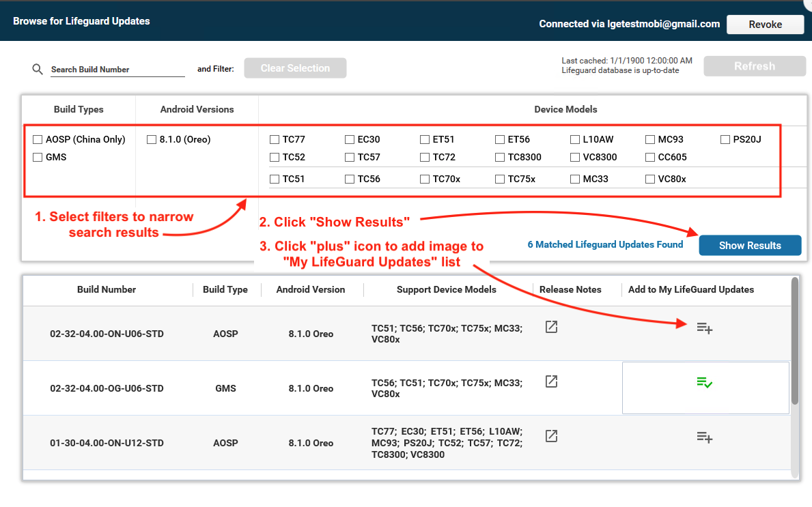This screenshot has height=507, width=812.
Task: Enable the AOSP (China Only) checkbox
Action: tap(38, 140)
